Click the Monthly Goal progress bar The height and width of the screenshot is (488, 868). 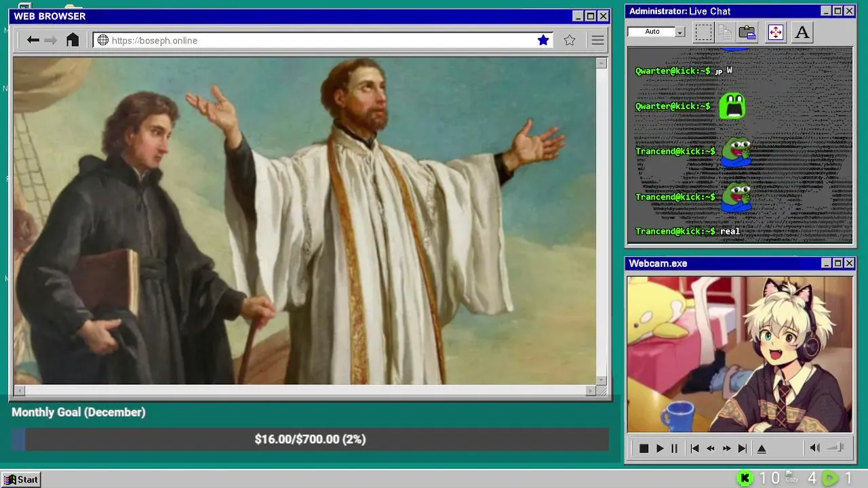(x=310, y=439)
